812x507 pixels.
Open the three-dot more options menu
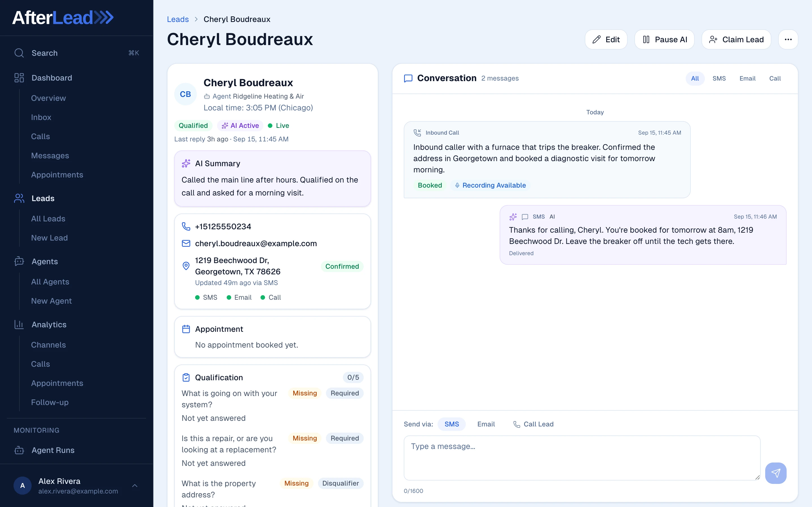[788, 39]
